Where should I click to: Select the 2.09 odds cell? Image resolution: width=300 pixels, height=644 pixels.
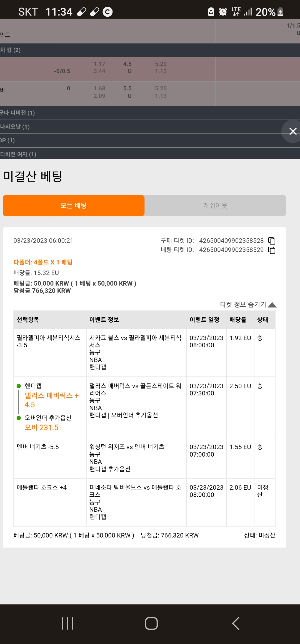(99, 96)
